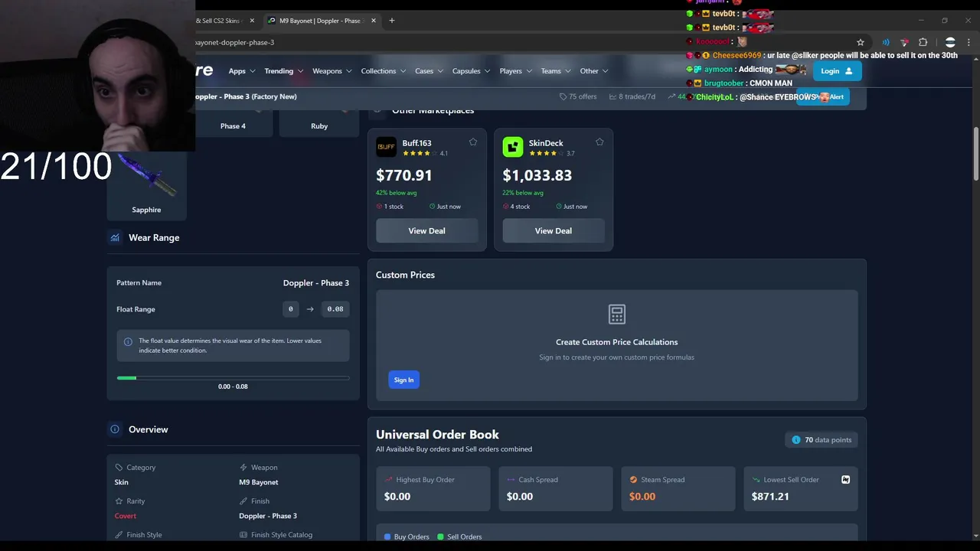Click the $871.21 lowest sell order value
The image size is (980, 551).
pos(770,497)
